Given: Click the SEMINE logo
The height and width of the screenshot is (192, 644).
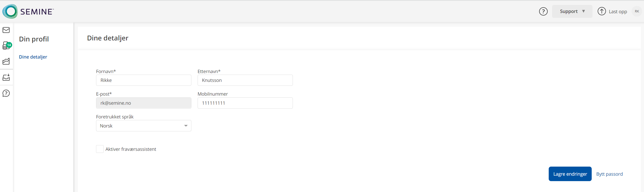Looking at the screenshot, I should [28, 11].
